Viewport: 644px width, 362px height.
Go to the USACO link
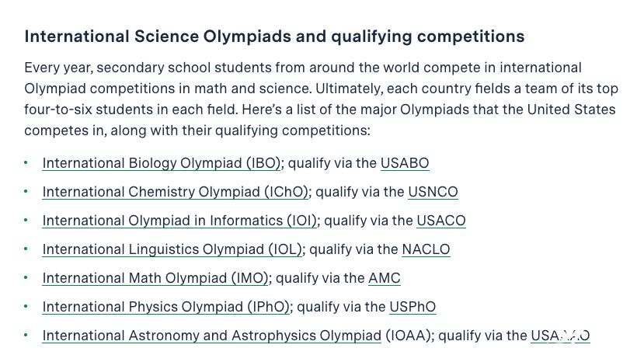(x=441, y=221)
